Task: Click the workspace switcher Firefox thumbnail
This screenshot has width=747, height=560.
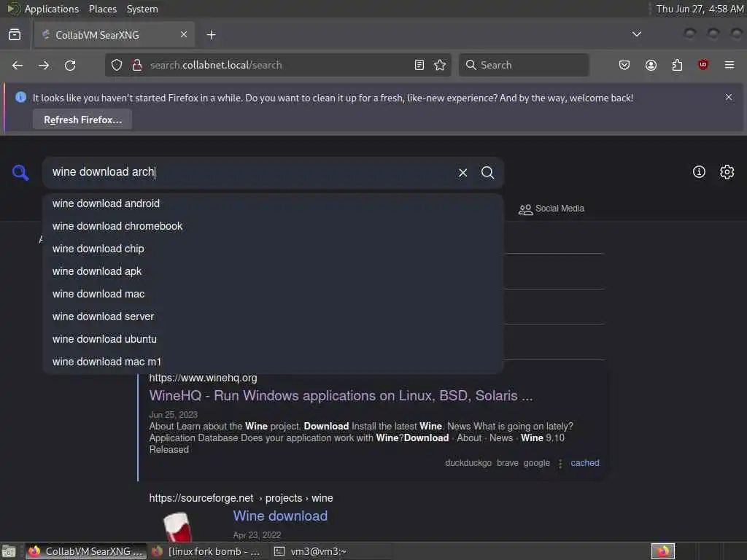Action: 663,551
